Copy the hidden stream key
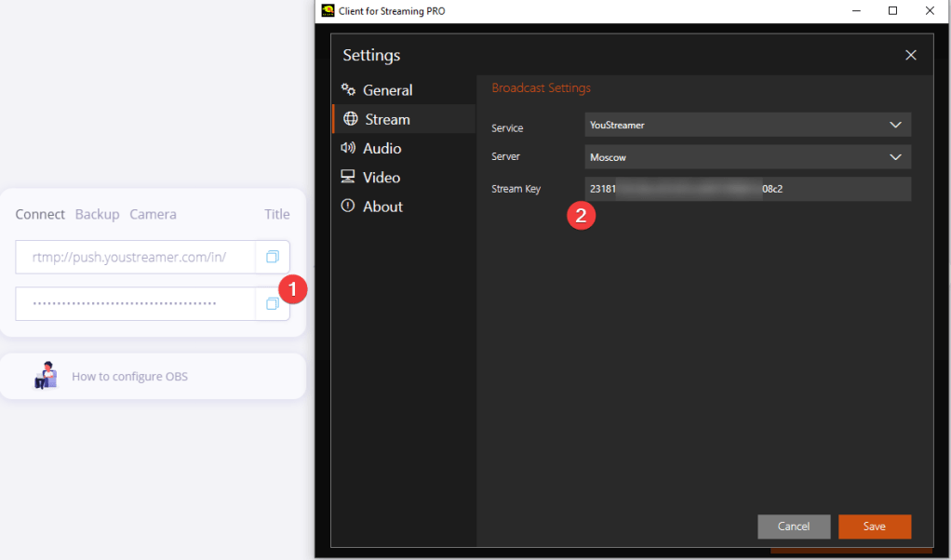Image resolution: width=951 pixels, height=560 pixels. [273, 303]
